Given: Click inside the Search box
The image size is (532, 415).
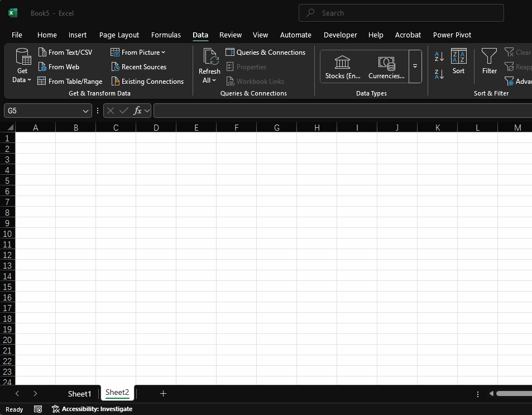Looking at the screenshot, I should [400, 13].
